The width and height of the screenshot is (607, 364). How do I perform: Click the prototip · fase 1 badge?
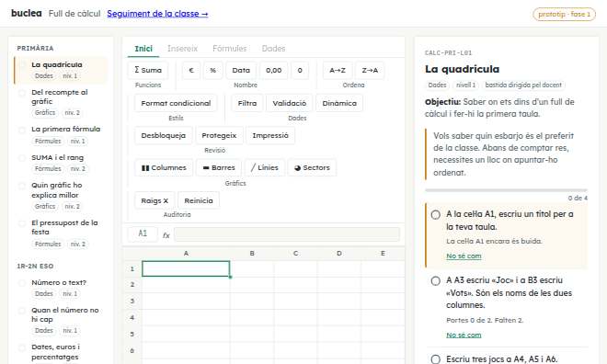[x=564, y=14]
